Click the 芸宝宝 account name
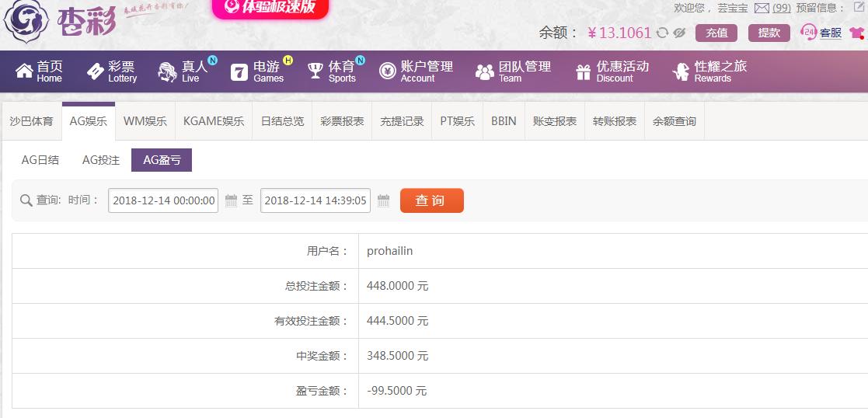The height and width of the screenshot is (418, 868). pos(732,9)
